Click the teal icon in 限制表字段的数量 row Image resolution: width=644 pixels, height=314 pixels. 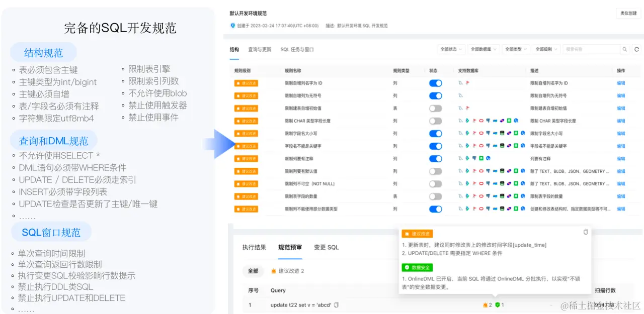tap(467, 196)
